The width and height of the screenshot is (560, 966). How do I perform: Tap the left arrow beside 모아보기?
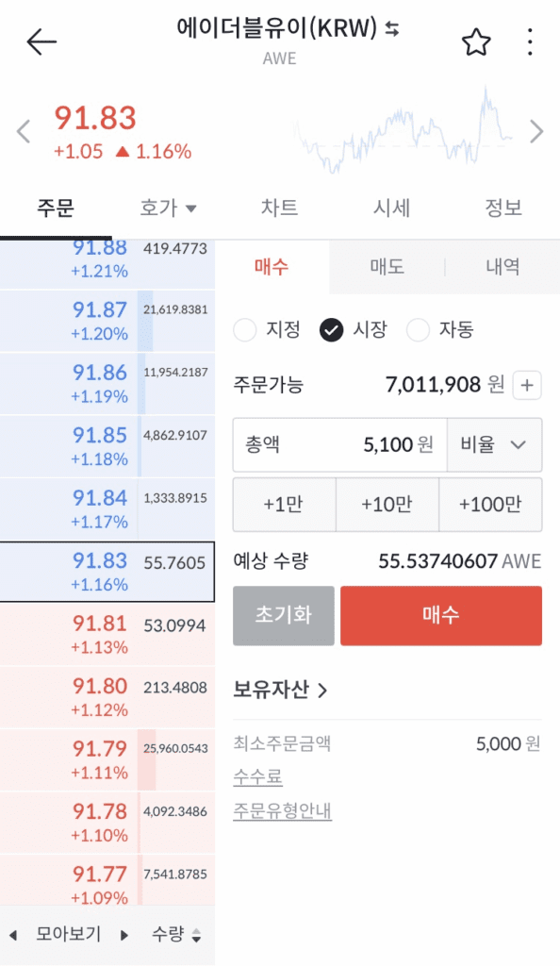pos(13,935)
